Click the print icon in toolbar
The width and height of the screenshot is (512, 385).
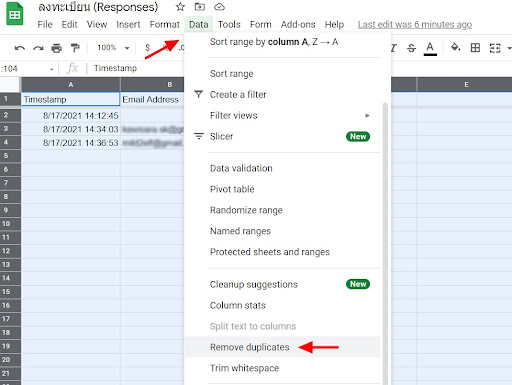(56, 48)
